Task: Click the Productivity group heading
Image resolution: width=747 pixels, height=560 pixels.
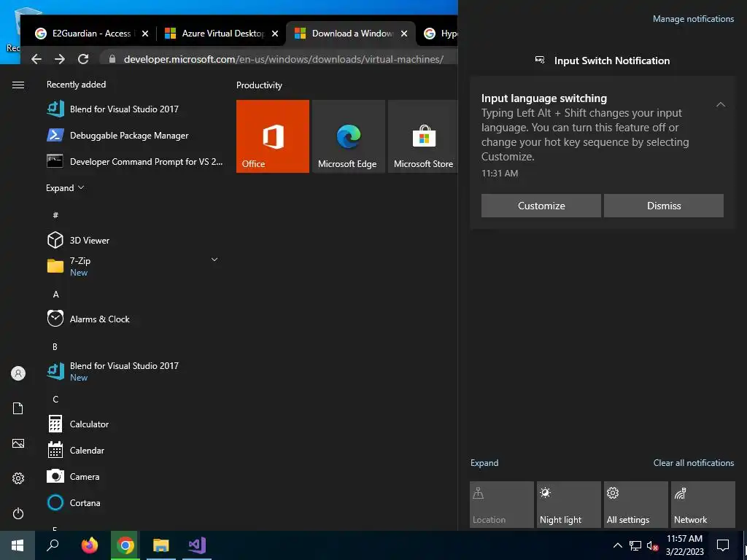Action: pyautogui.click(x=259, y=85)
